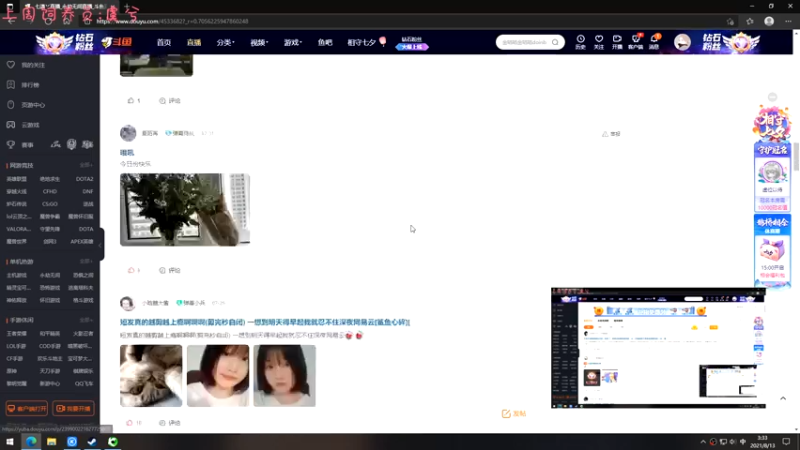Close the floating activity widget
The image size is (800, 450).
772,97
